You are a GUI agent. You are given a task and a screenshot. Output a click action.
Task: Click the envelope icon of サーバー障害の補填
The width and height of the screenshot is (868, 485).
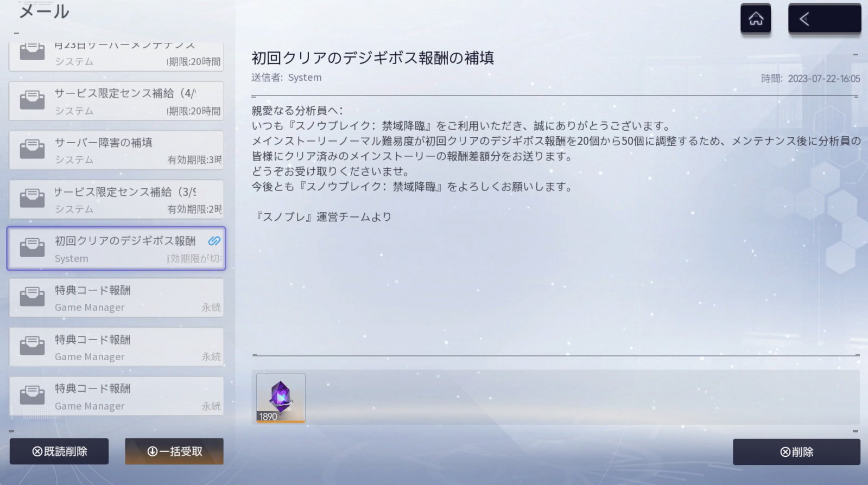(32, 150)
